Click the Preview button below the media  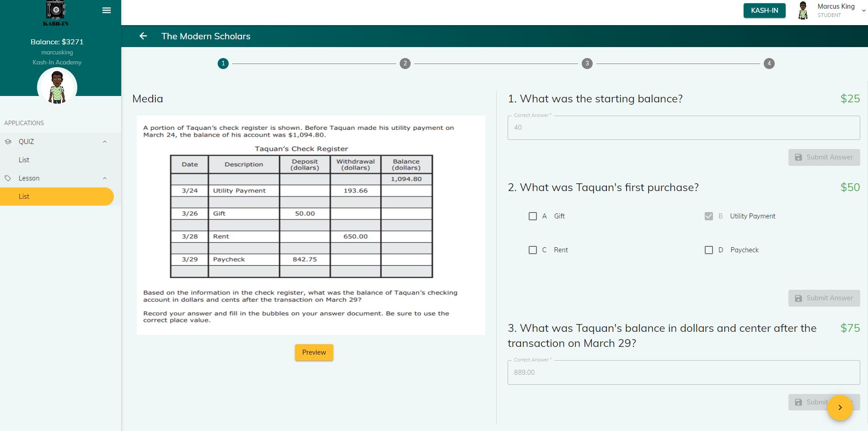pyautogui.click(x=314, y=352)
